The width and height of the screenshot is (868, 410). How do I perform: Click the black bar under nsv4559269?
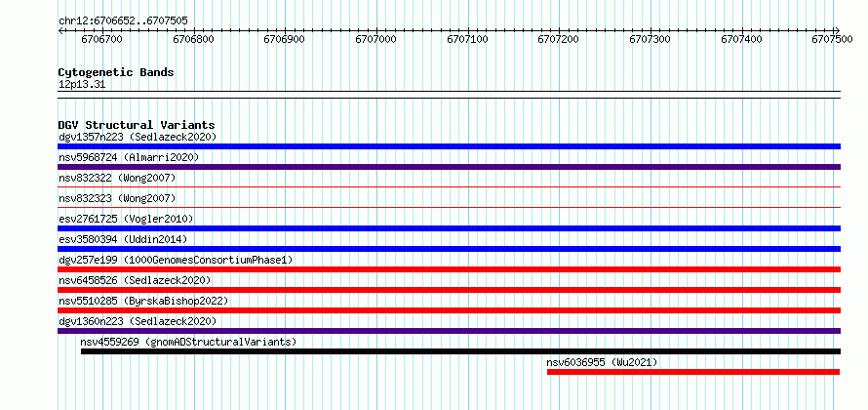(460, 351)
